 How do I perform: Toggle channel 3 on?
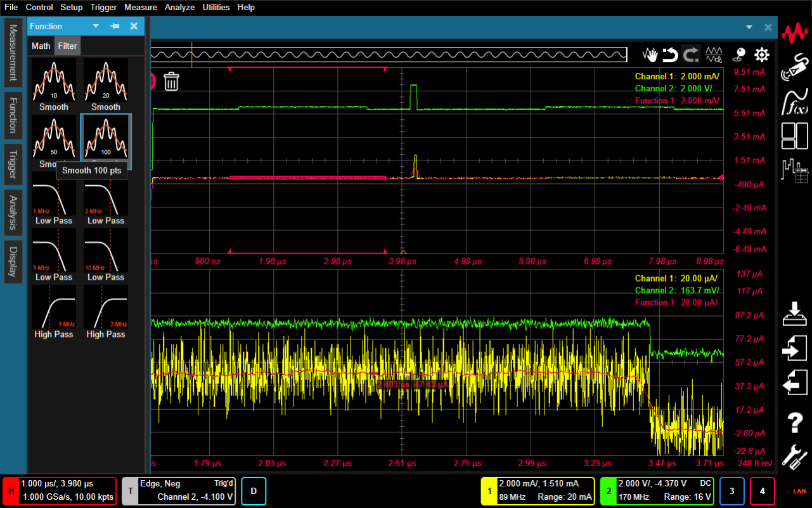click(731, 491)
